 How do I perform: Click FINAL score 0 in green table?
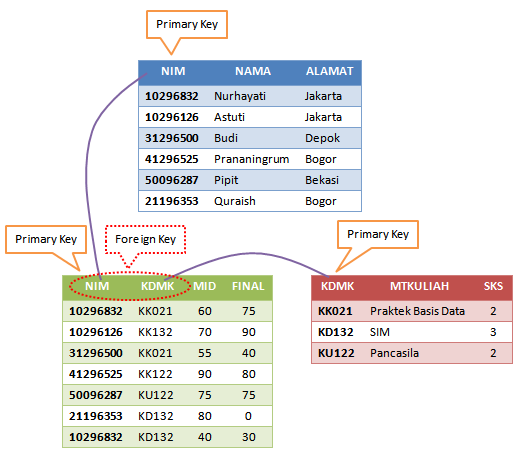(248, 416)
